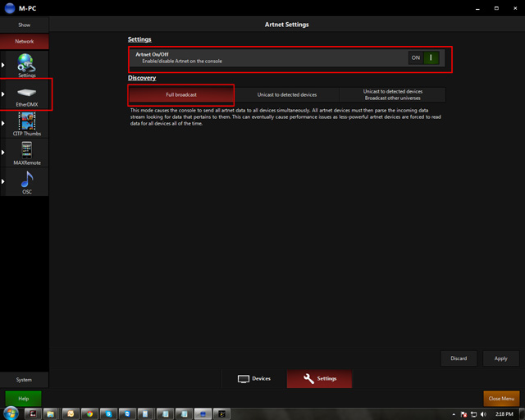Select Full broadcast discovery mode
The height and width of the screenshot is (420, 525).
point(181,95)
